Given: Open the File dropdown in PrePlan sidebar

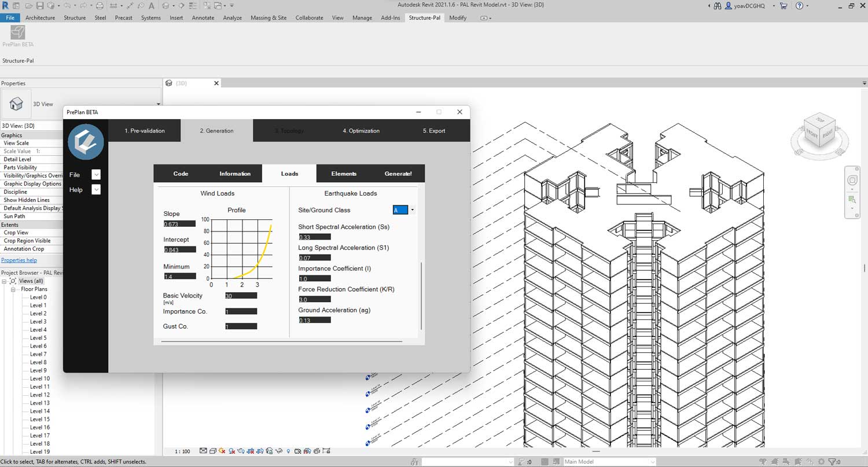Looking at the screenshot, I should coord(96,175).
